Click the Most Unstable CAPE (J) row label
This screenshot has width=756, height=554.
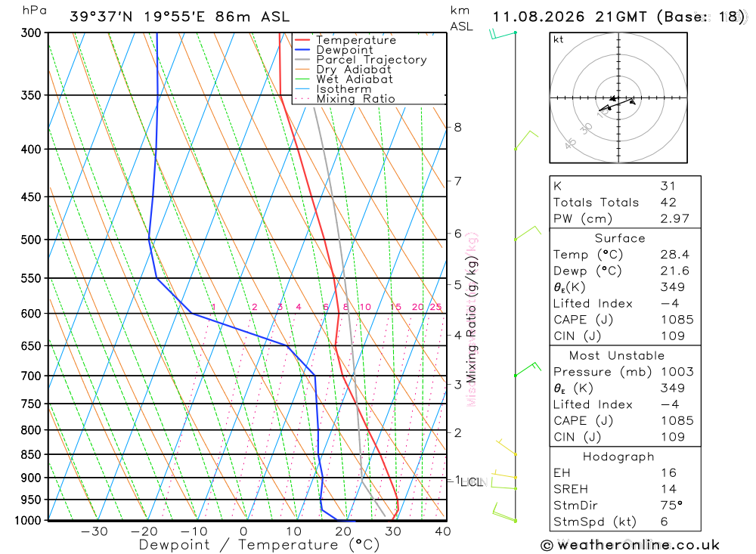click(583, 421)
